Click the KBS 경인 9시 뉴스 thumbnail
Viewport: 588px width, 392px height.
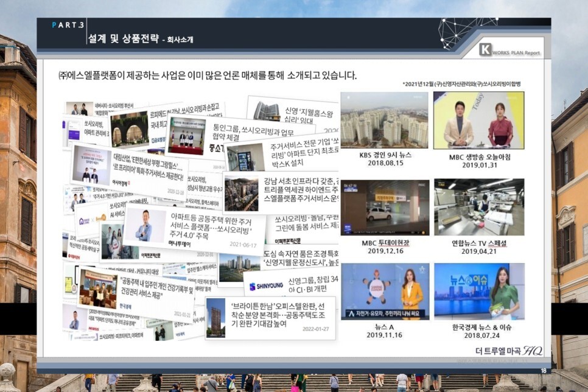tap(384, 120)
